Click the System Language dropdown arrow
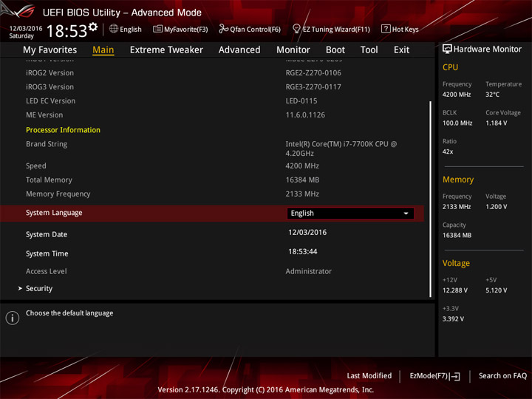 pyautogui.click(x=406, y=214)
